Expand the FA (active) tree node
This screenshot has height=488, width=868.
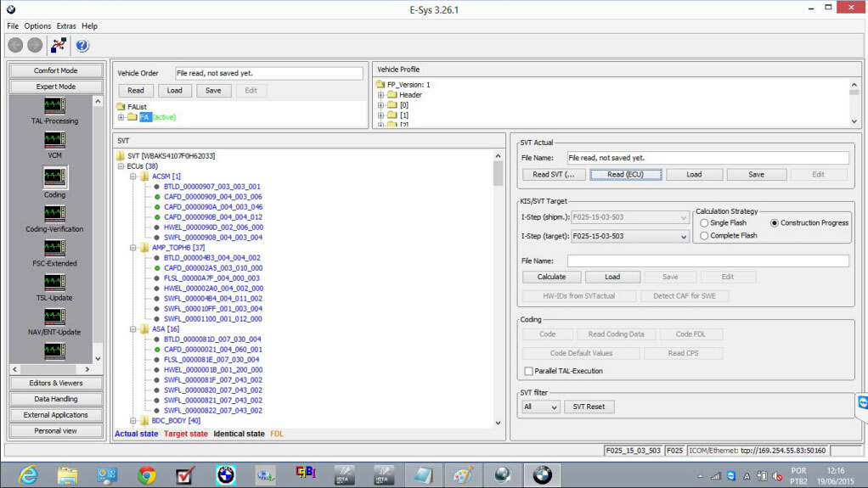pyautogui.click(x=121, y=117)
